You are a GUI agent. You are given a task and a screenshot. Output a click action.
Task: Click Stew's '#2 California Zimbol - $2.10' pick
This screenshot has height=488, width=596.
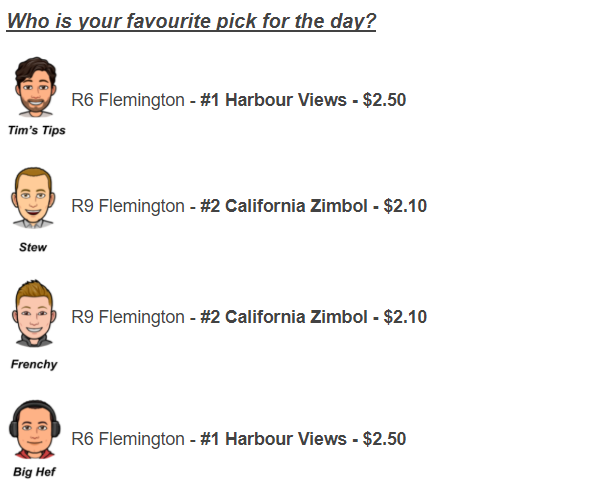pos(314,206)
